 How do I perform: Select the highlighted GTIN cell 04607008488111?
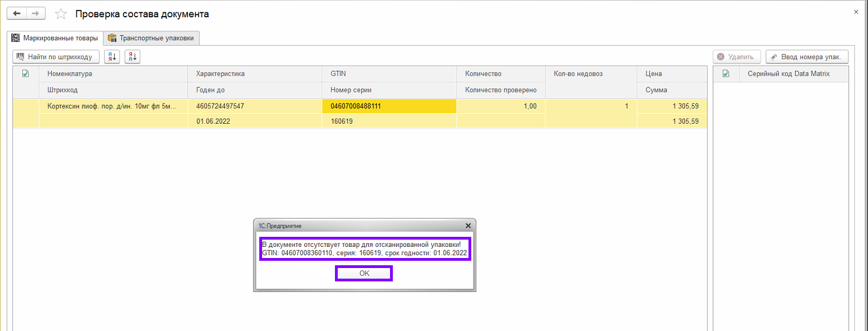point(388,106)
